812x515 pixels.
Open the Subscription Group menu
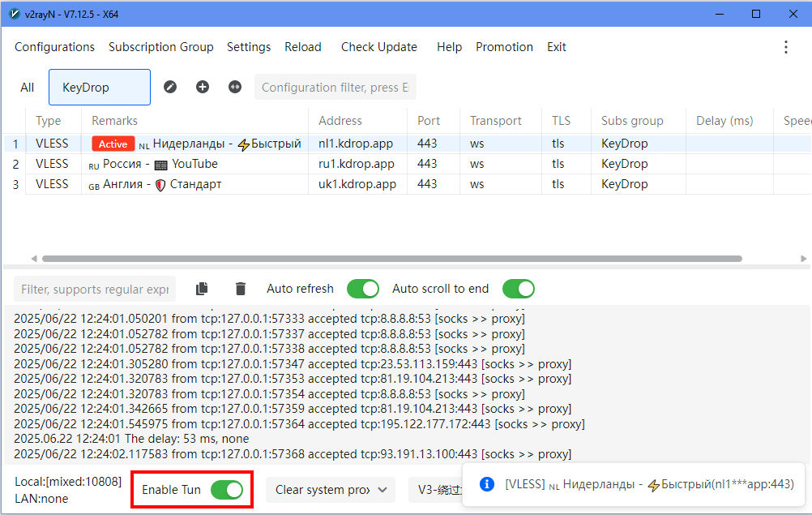point(160,47)
